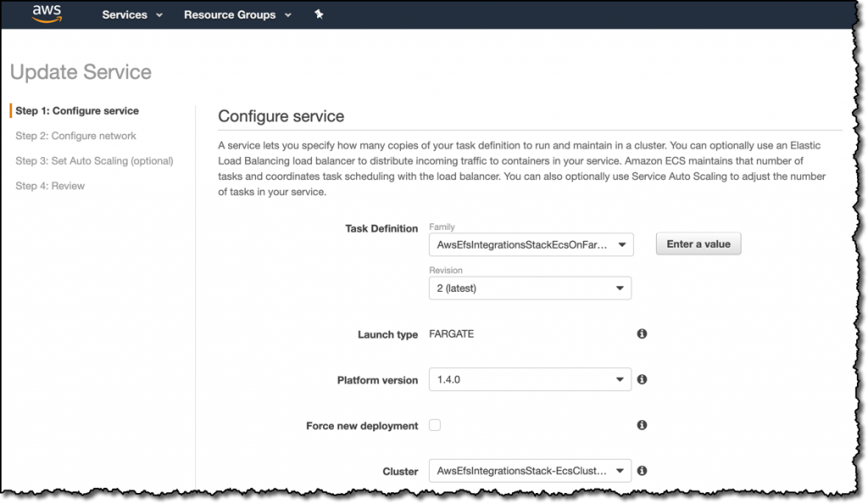Go to Step 2: Configure network
The height and width of the screenshot is (504, 868).
tap(75, 136)
